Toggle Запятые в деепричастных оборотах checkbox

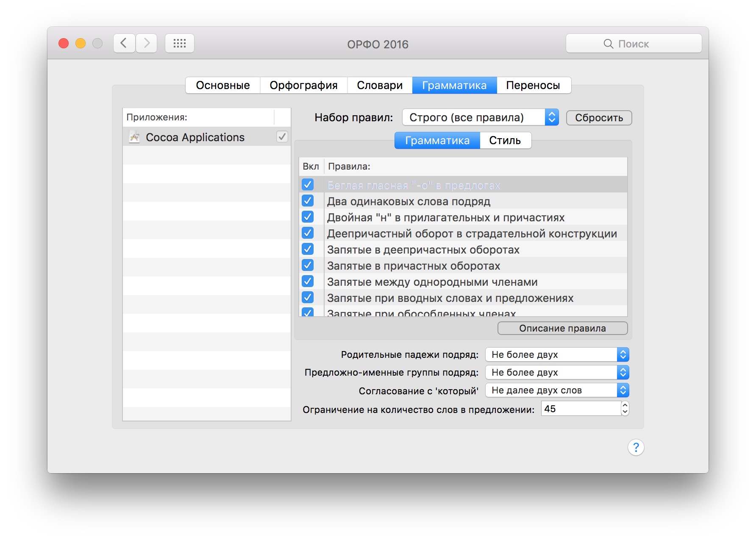[x=308, y=249]
